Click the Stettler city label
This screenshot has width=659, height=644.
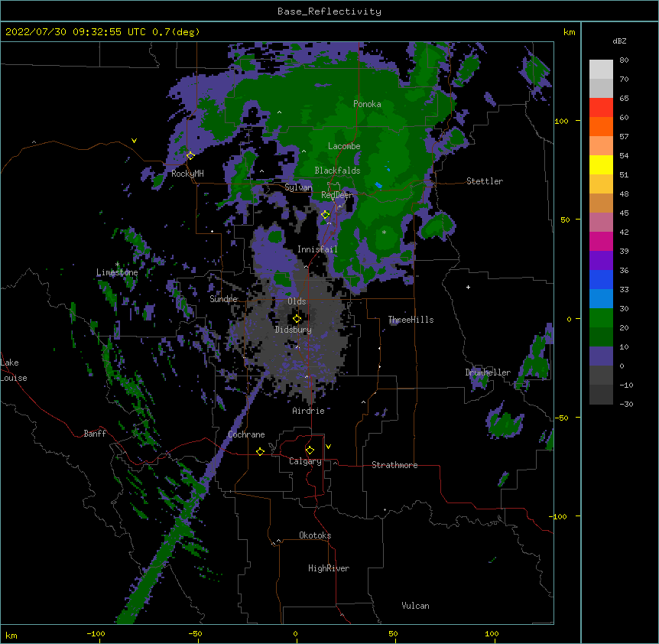point(485,181)
